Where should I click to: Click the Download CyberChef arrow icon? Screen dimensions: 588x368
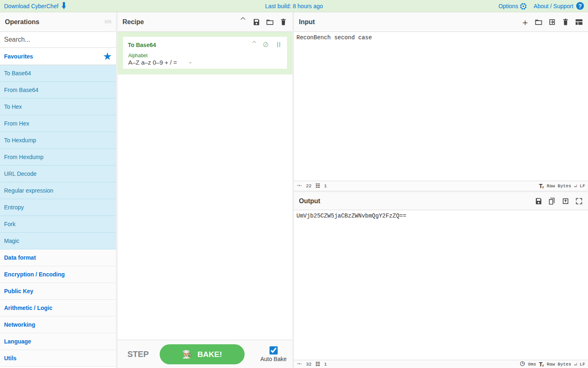click(64, 6)
